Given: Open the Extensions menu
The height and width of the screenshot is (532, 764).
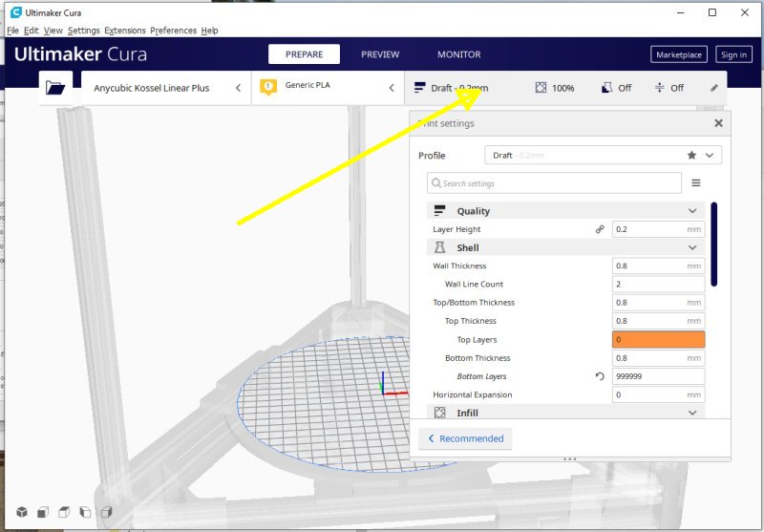Looking at the screenshot, I should [x=125, y=31].
